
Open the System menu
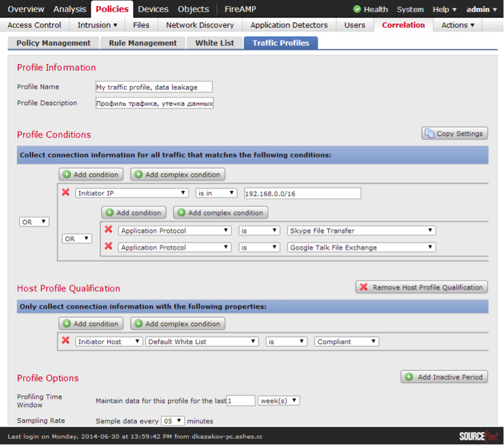click(x=410, y=9)
